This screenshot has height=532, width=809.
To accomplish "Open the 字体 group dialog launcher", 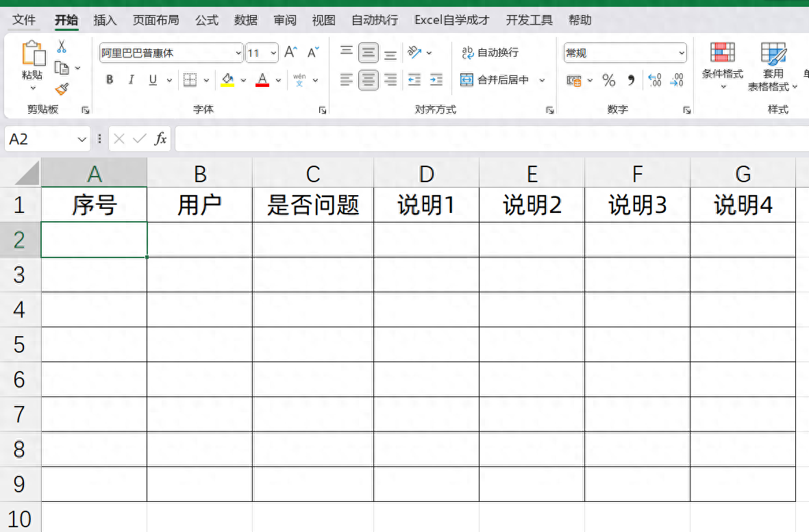I will (323, 110).
